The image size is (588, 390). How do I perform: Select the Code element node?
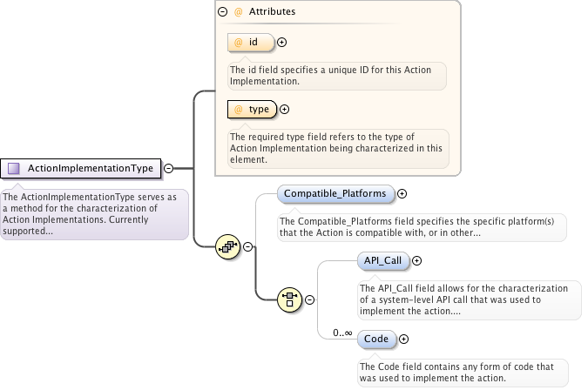coord(377,339)
